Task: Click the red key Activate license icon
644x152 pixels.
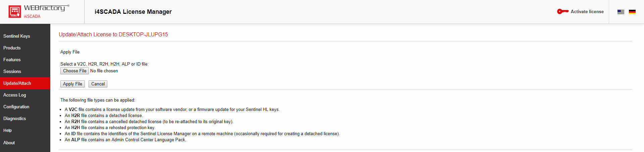Action: [562, 11]
